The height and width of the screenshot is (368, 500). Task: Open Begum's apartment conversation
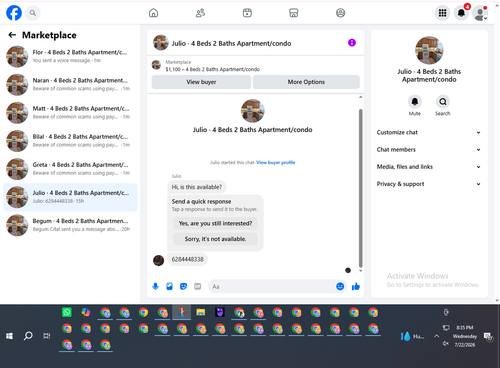(70, 225)
